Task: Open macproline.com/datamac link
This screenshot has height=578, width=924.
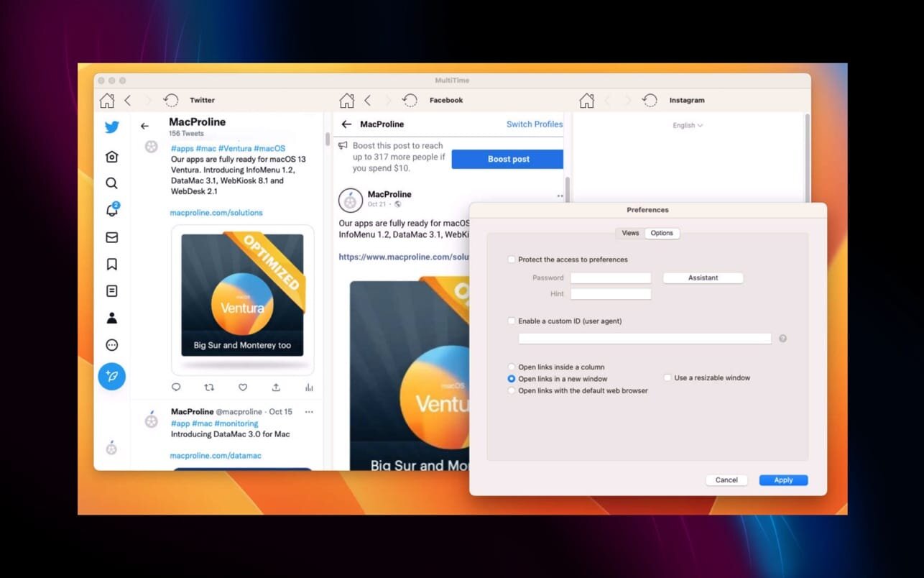Action: point(216,456)
